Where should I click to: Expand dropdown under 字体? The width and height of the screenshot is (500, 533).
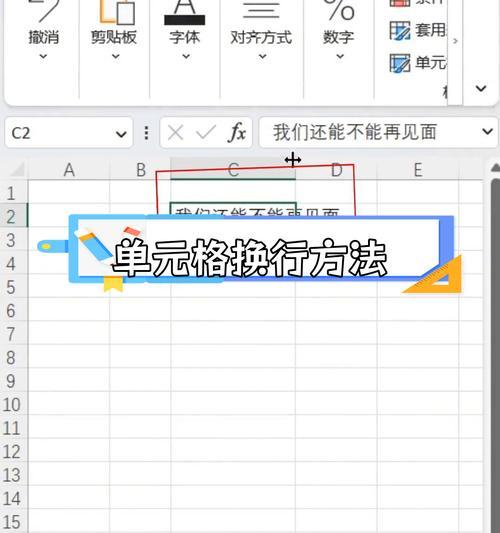coord(186,56)
